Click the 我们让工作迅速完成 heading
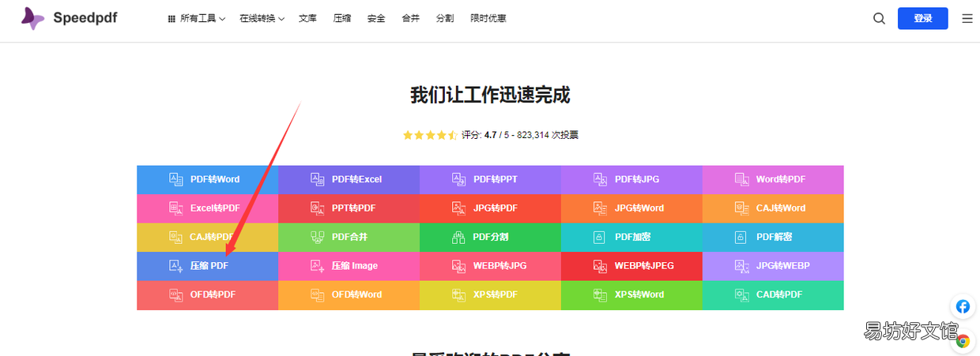The width and height of the screenshot is (980, 356). [x=490, y=96]
